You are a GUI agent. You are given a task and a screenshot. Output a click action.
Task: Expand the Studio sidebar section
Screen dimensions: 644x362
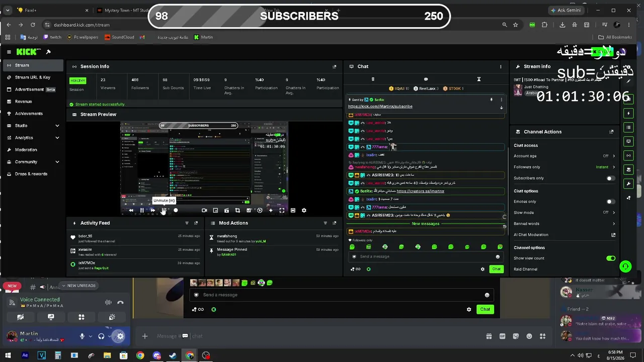32,126
